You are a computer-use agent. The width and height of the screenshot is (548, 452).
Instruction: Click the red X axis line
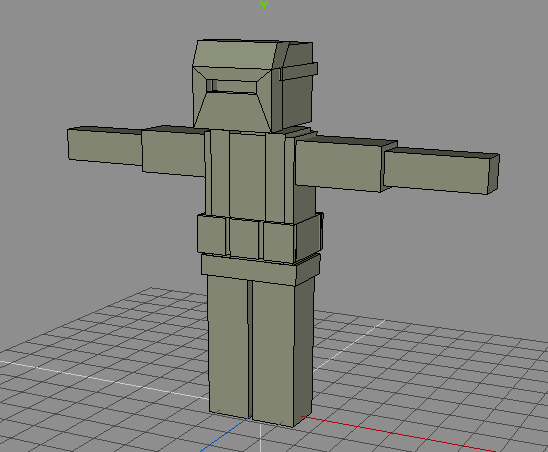pos(398,434)
